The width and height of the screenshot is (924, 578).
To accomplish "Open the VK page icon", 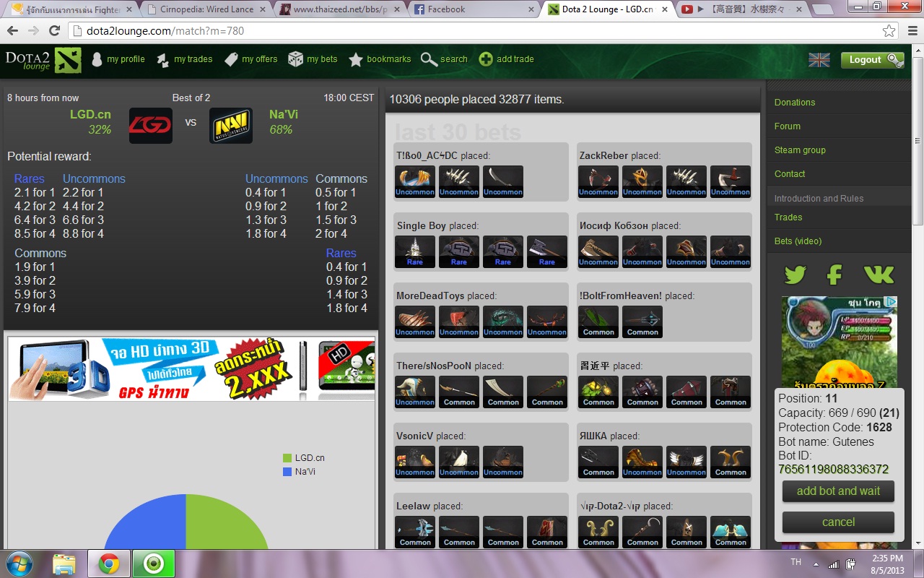I will [x=879, y=275].
